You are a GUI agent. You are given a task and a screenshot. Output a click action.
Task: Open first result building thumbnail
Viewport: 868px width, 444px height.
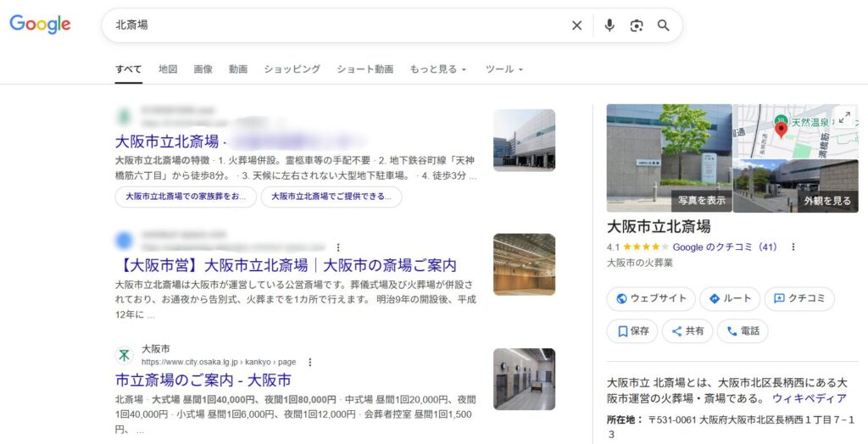pos(524,140)
